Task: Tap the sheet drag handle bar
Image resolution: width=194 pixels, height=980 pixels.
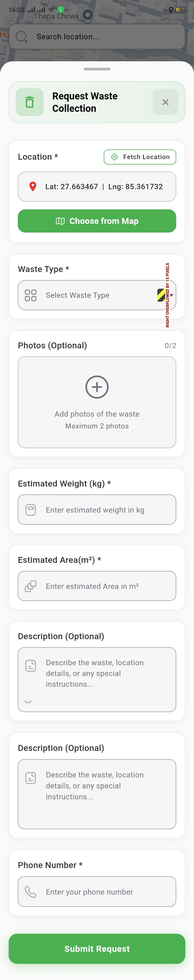Action: pos(97,69)
